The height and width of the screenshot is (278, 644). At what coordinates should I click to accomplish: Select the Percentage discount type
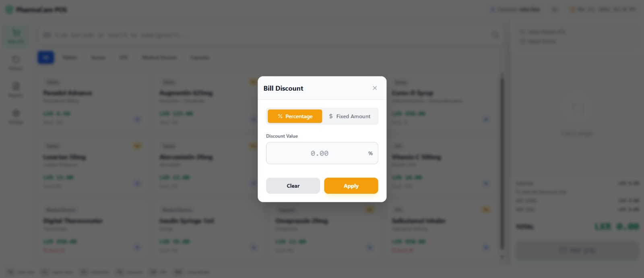(295, 116)
